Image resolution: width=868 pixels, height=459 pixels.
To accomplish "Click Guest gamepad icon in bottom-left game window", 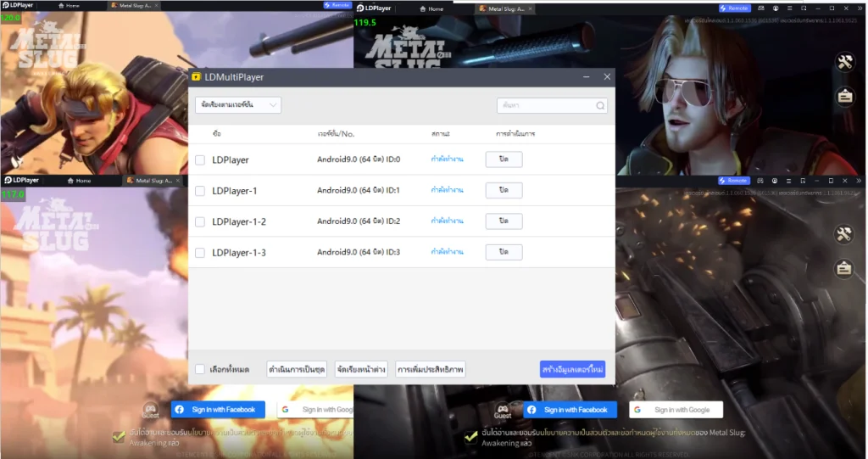I will (151, 411).
